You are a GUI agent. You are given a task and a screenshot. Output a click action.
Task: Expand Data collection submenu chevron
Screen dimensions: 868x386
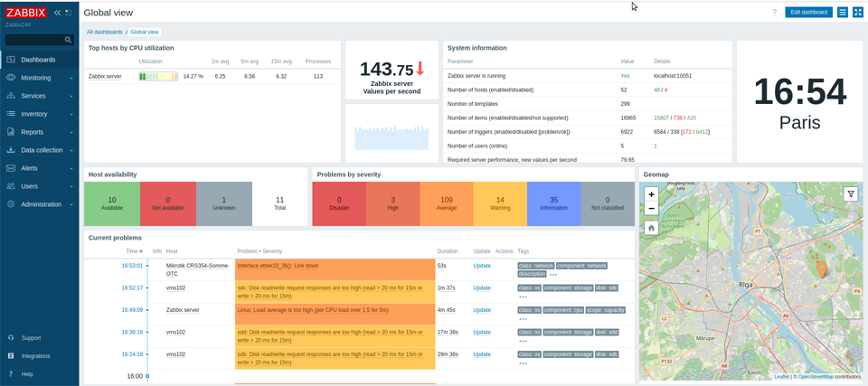pyautogui.click(x=71, y=150)
